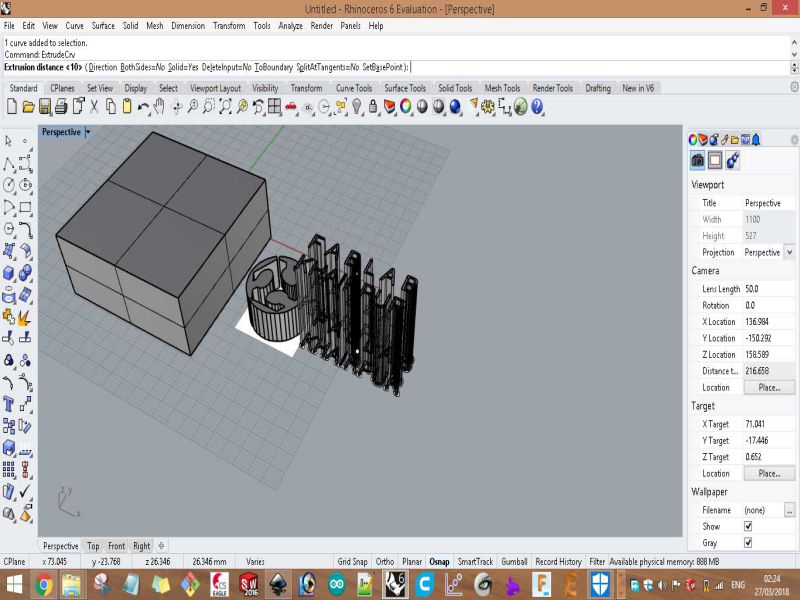
Task: Click the Explode tool icon
Action: (x=25, y=316)
